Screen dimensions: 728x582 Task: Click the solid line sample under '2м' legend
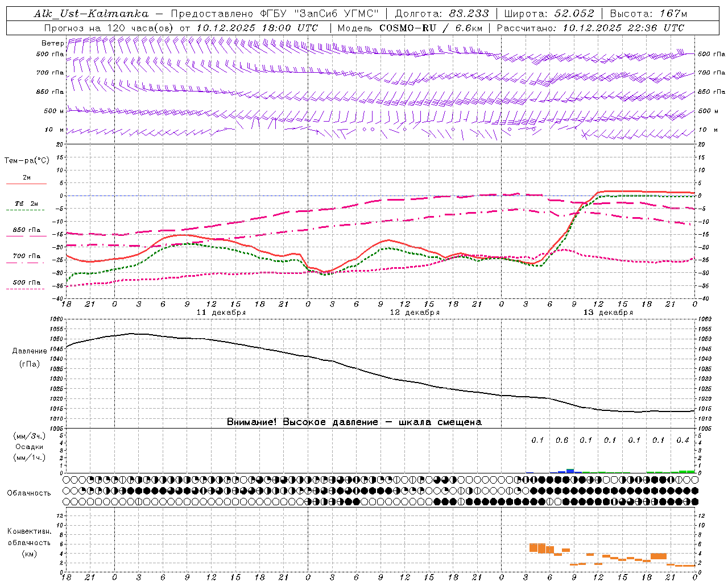[x=26, y=184]
